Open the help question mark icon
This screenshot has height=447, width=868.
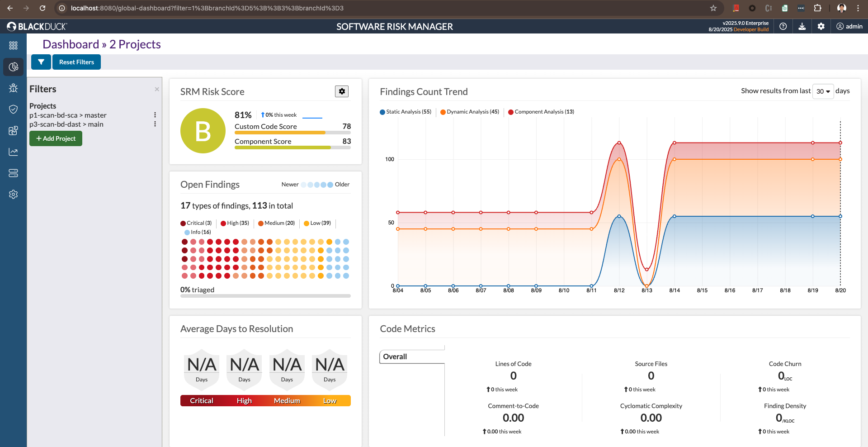(783, 27)
